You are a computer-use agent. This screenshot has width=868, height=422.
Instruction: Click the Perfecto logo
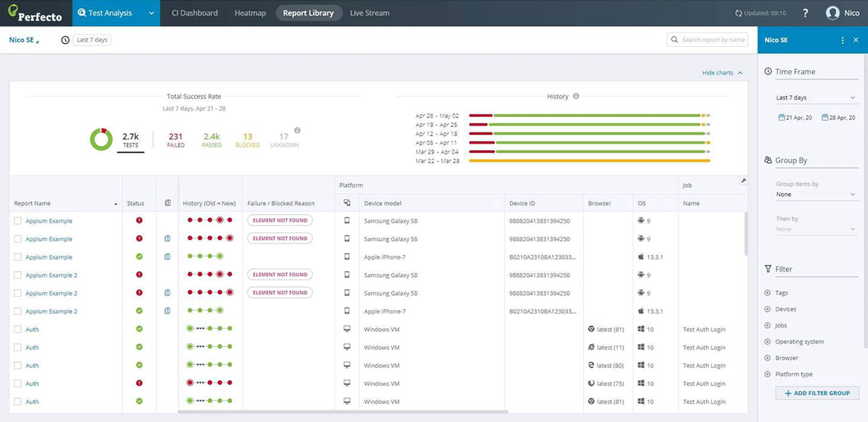[x=35, y=12]
